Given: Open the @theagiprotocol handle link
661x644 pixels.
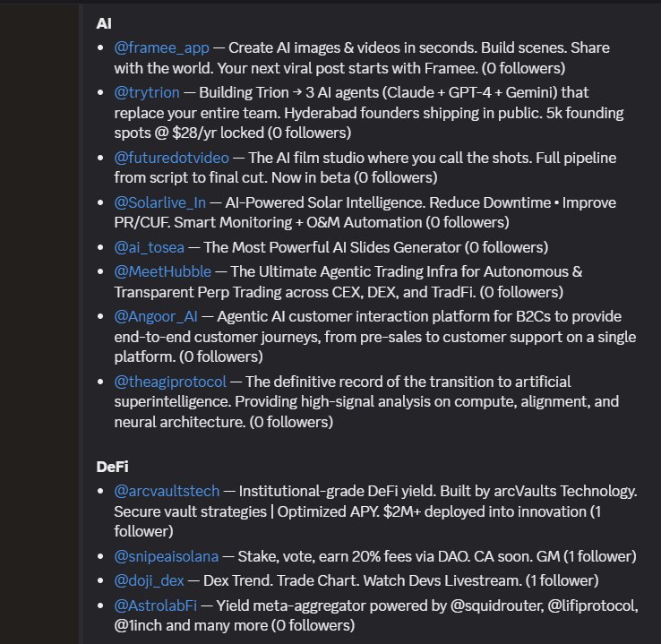Looking at the screenshot, I should [170, 382].
